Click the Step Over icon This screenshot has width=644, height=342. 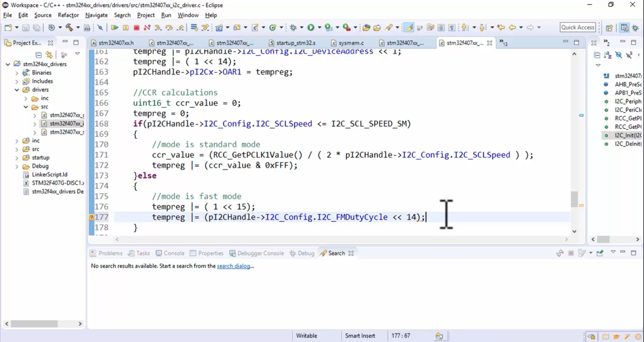pos(169,27)
